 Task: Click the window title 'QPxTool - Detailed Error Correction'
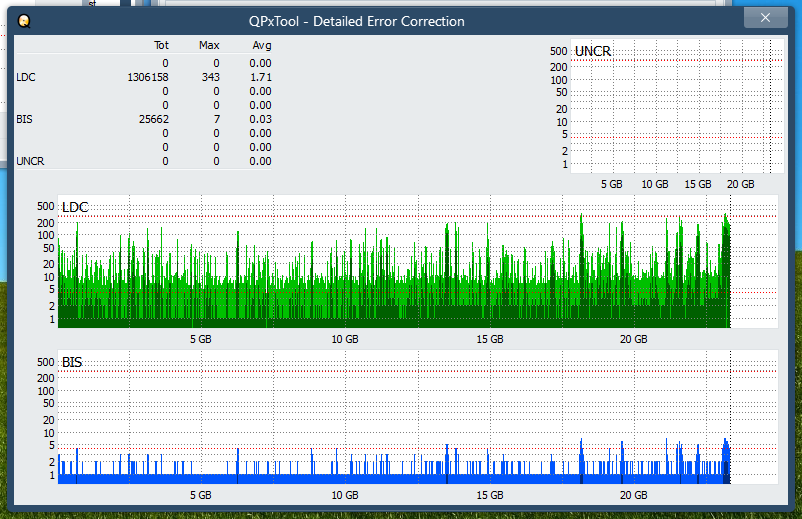356,21
